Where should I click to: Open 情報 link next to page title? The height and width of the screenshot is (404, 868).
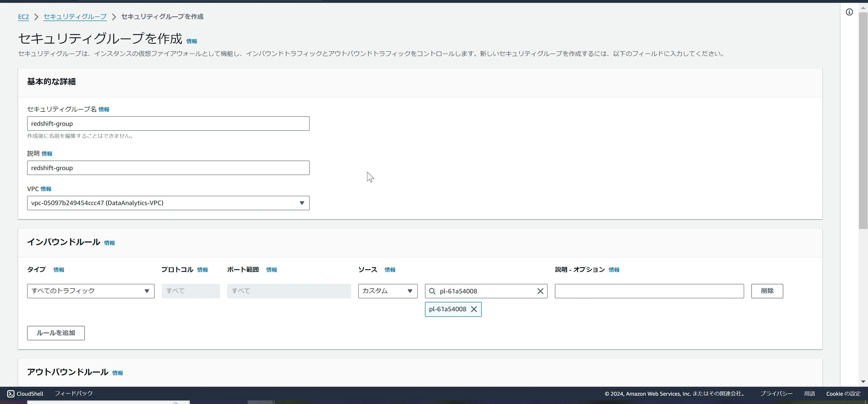(191, 41)
